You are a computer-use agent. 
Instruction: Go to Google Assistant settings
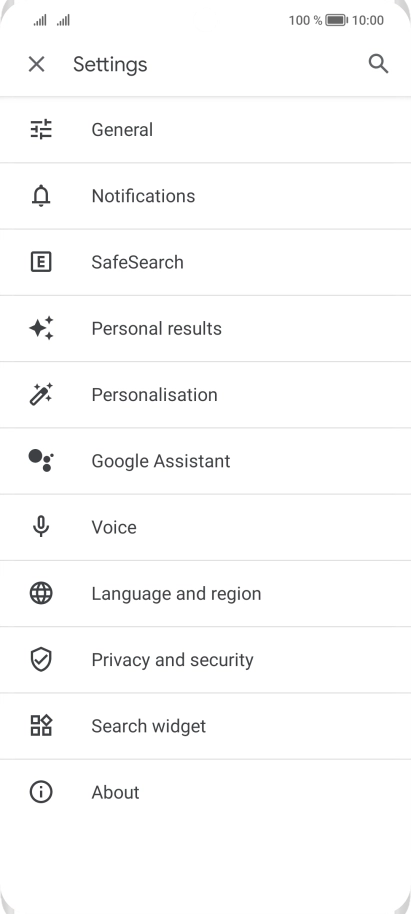point(205,460)
